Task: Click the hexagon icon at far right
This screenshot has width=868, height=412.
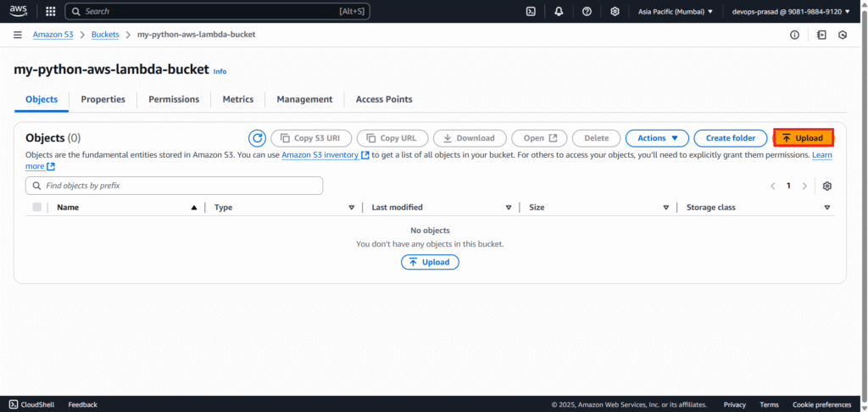Action: (x=843, y=35)
